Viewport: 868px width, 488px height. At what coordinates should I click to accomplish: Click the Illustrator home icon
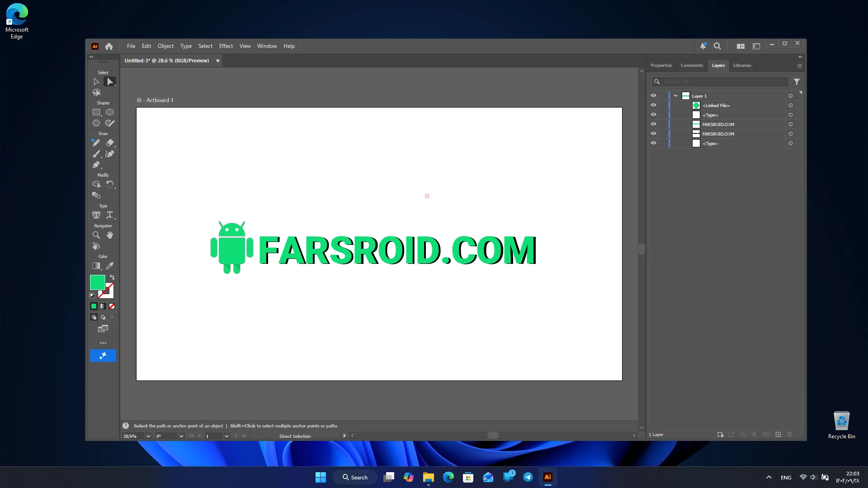109,46
